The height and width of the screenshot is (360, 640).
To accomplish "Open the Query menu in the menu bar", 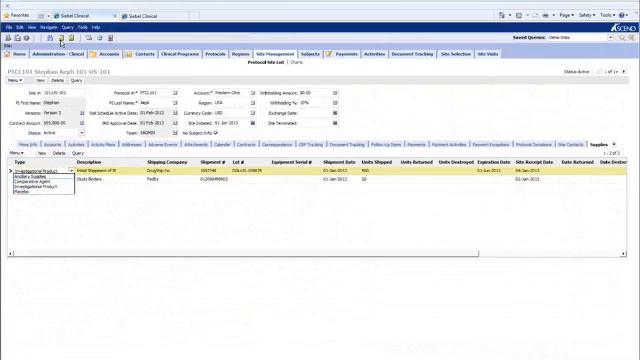I will pos(67,27).
